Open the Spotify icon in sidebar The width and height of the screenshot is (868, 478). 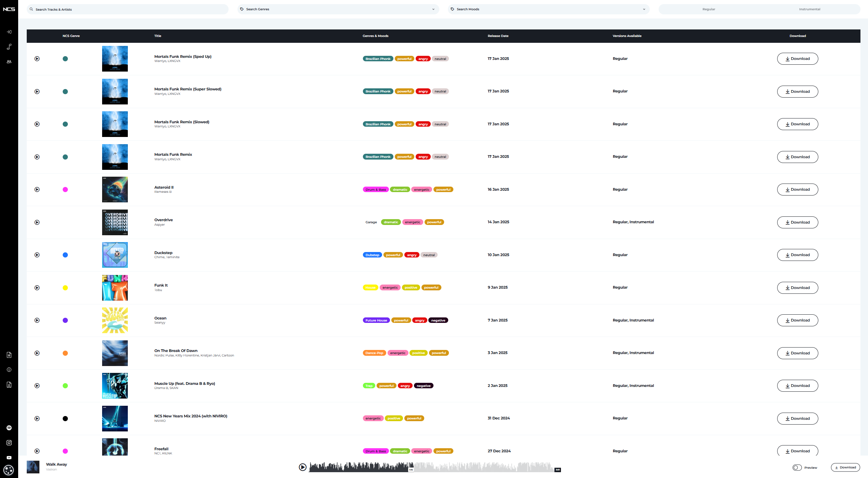[x=9, y=428]
